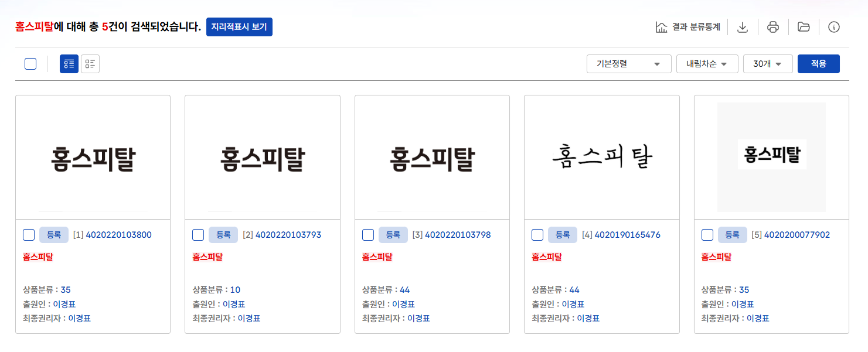Click the 지리적표시 보기 button
Image resolution: width=868 pixels, height=352 pixels.
click(x=239, y=27)
